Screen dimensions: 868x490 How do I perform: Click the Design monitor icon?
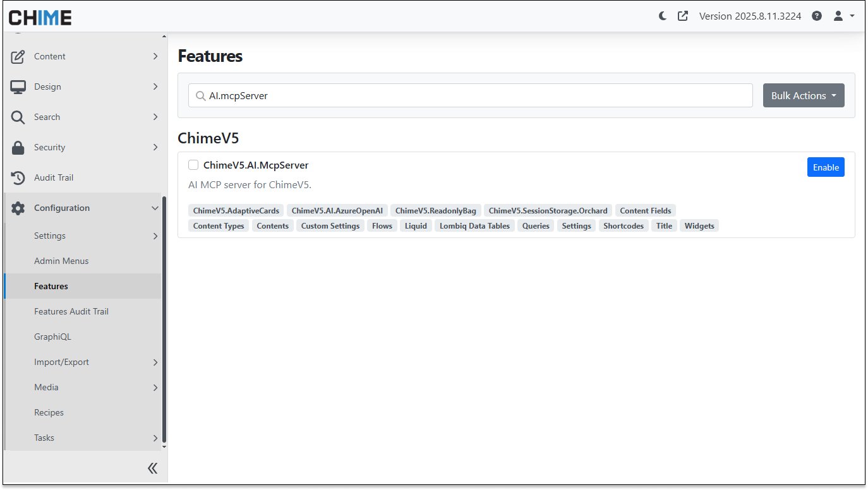tap(18, 87)
